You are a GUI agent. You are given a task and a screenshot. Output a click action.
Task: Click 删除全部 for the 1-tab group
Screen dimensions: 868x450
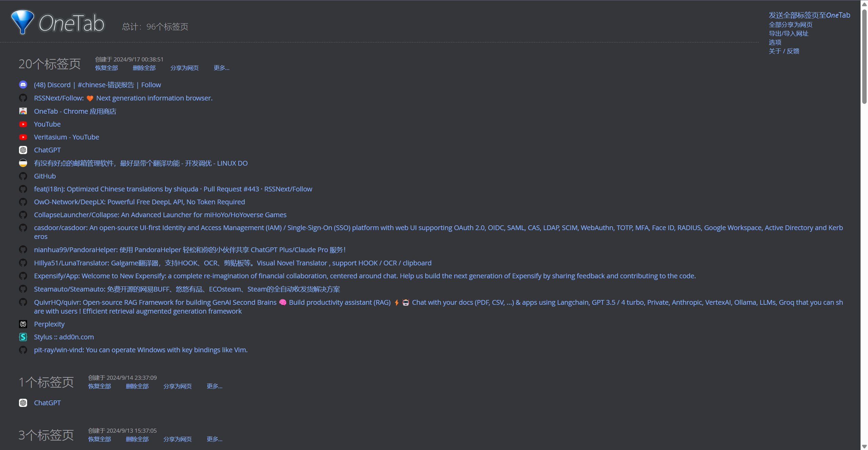pyautogui.click(x=137, y=386)
